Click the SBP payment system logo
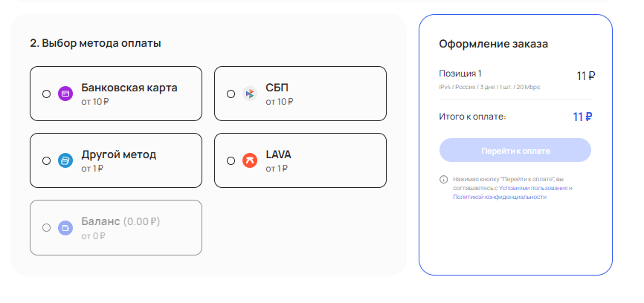The width and height of the screenshot is (644, 303). [249, 94]
